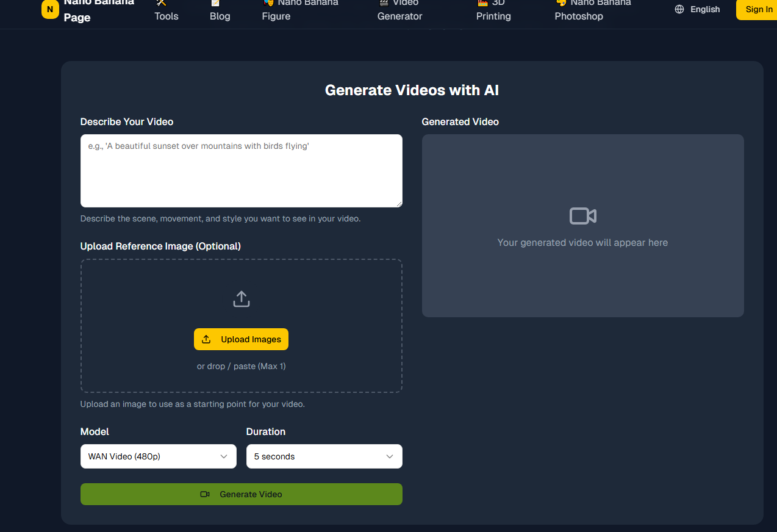Click the green Generate Video button
This screenshot has height=532, width=777.
(242, 494)
